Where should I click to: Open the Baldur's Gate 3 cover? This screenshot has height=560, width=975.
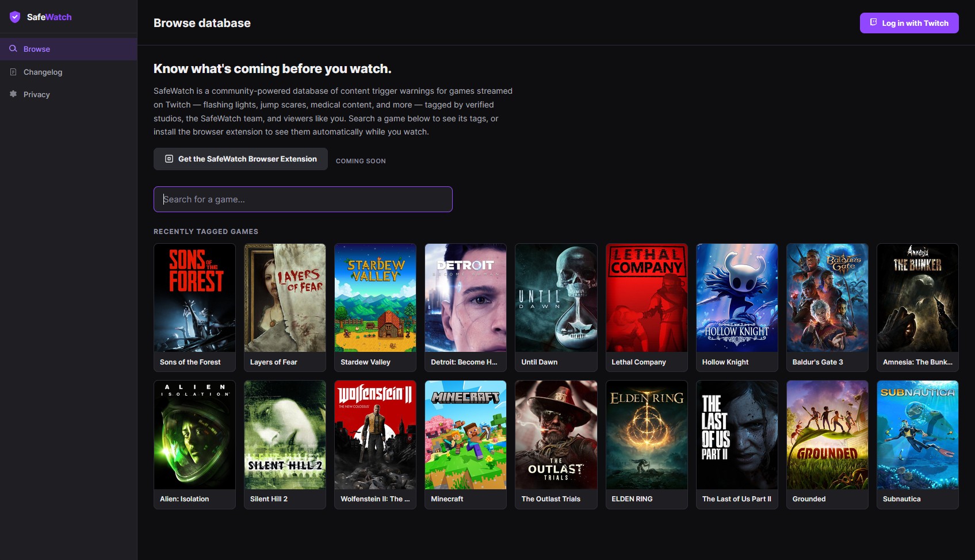[827, 298]
